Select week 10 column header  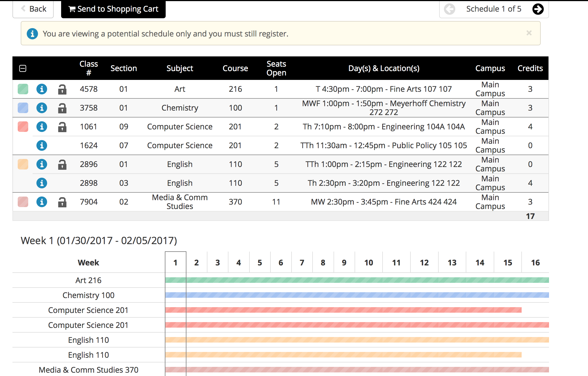368,262
